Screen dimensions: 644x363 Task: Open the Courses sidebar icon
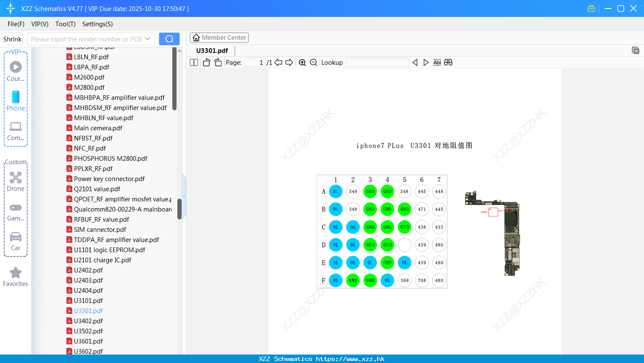click(x=16, y=71)
